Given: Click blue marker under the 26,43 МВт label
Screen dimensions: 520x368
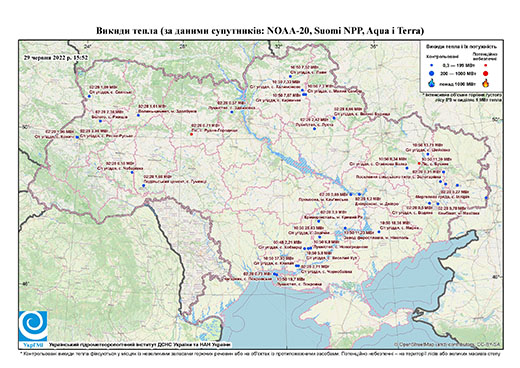Looking at the screenshot, I should pos(319,237).
